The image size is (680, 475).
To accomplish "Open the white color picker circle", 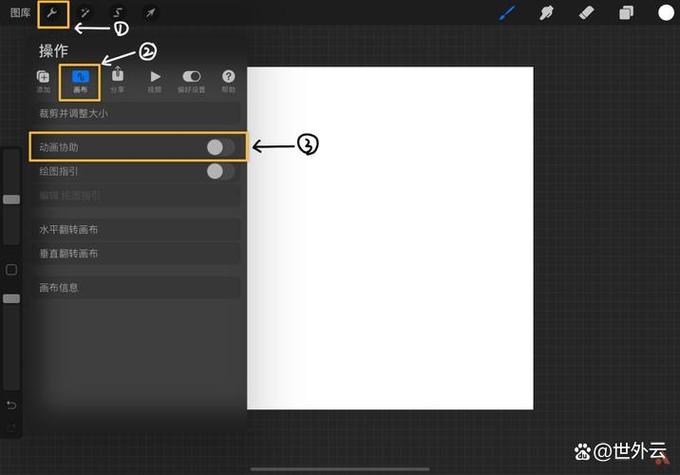I will coord(666,13).
